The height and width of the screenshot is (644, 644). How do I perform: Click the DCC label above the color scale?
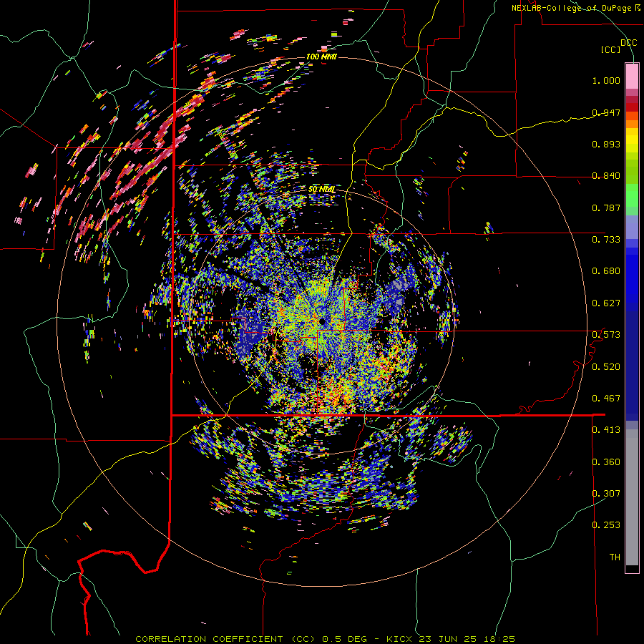pos(628,43)
